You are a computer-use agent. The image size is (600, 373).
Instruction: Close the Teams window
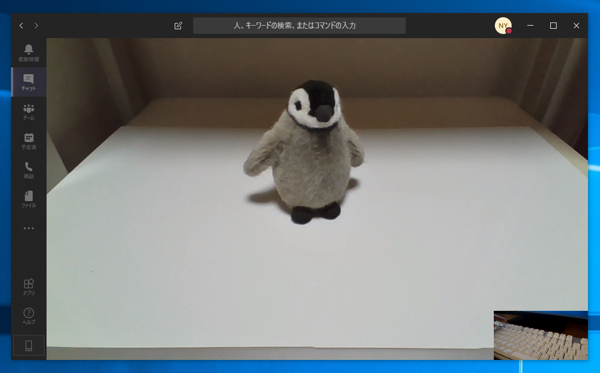(576, 26)
